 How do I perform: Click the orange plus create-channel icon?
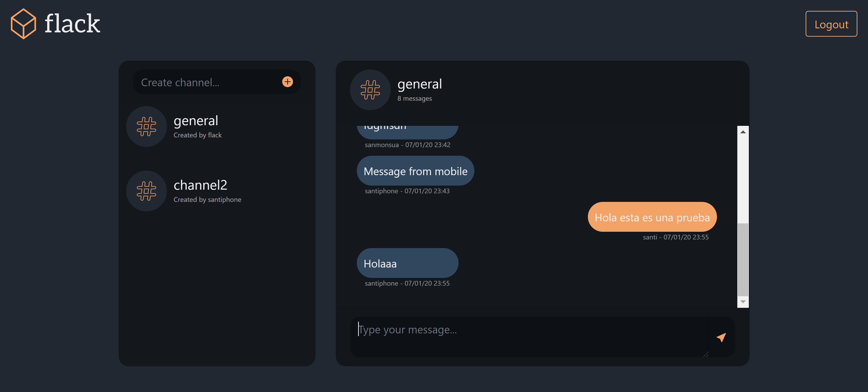click(x=287, y=82)
